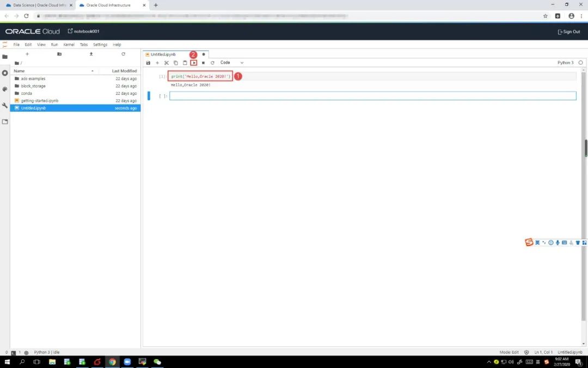Click Python 3 | Idle status bar text
The width and height of the screenshot is (588, 368).
(47, 352)
